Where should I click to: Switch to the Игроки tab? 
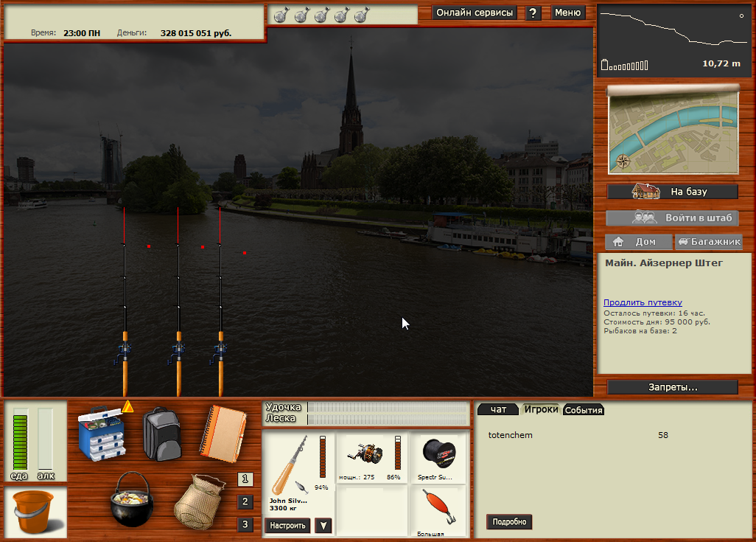tap(541, 409)
